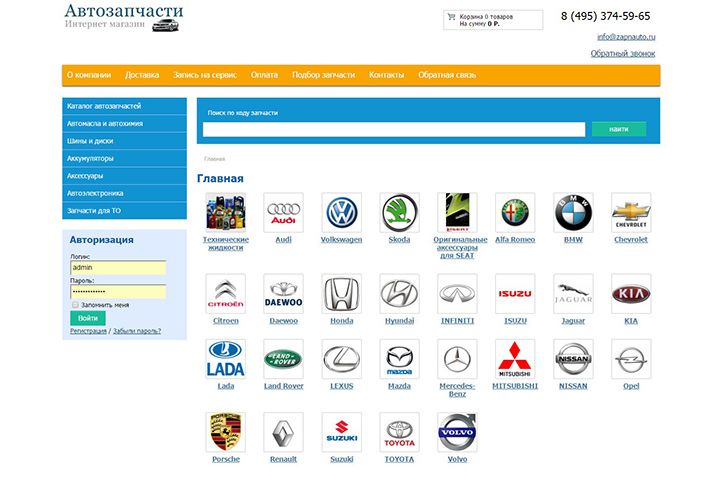Toggle the 'Запомнить меня' checkbox

(x=75, y=305)
